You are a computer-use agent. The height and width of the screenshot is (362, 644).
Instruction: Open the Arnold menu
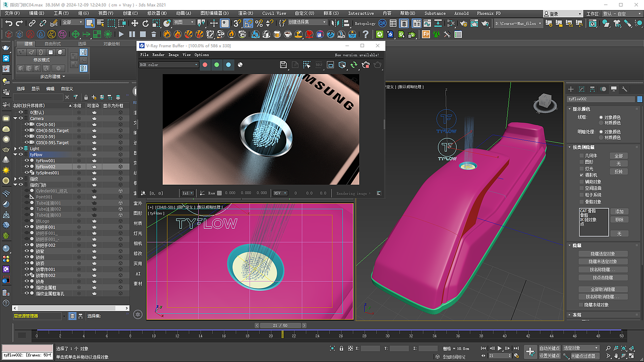click(461, 14)
